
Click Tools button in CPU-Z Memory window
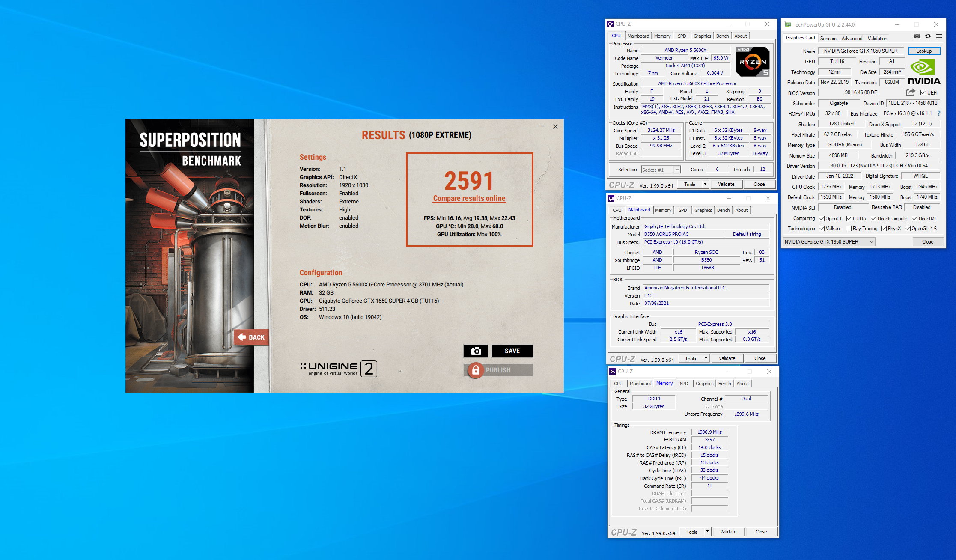(692, 532)
